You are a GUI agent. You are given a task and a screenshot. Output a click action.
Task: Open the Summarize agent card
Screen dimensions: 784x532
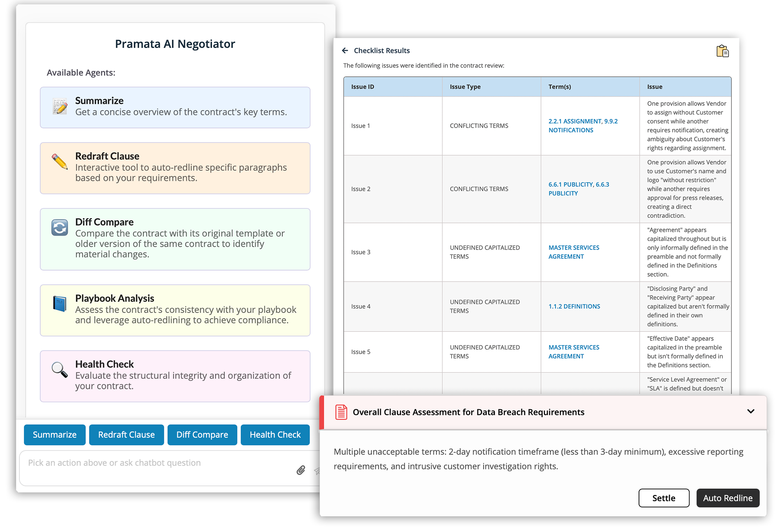175,107
